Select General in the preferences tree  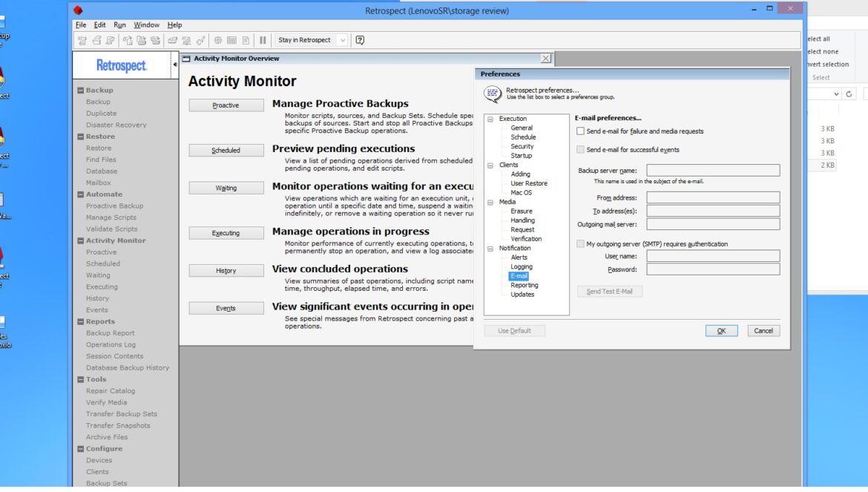pos(522,128)
